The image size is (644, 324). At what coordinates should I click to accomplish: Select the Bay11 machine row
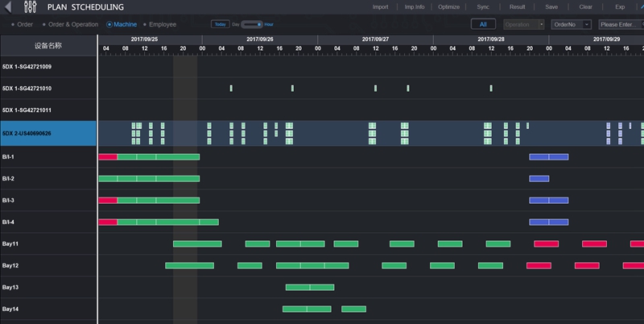pos(48,244)
